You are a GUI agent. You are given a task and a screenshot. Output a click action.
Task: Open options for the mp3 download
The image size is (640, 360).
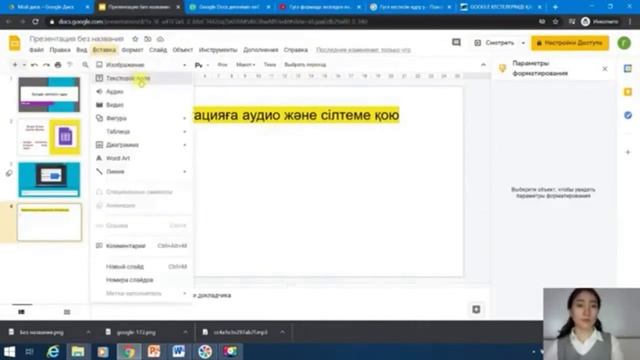(x=282, y=332)
